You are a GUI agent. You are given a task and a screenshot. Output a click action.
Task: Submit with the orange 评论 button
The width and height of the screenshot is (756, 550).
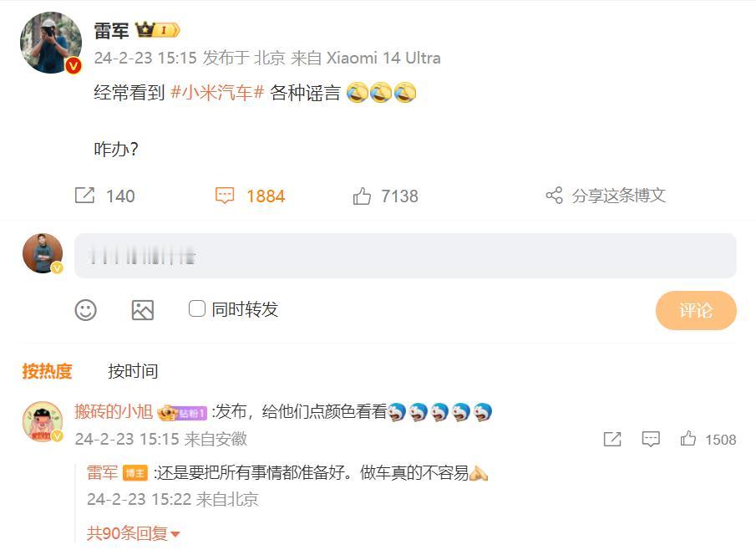(696, 310)
